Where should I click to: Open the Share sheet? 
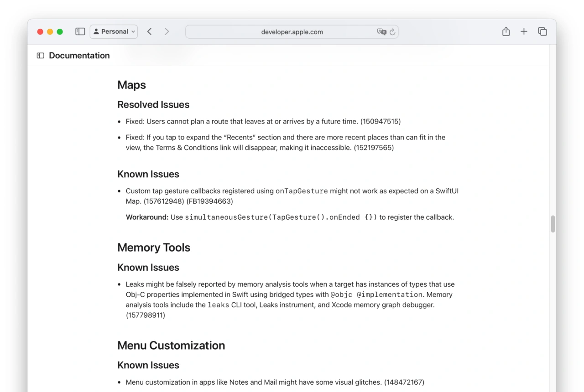pyautogui.click(x=506, y=31)
